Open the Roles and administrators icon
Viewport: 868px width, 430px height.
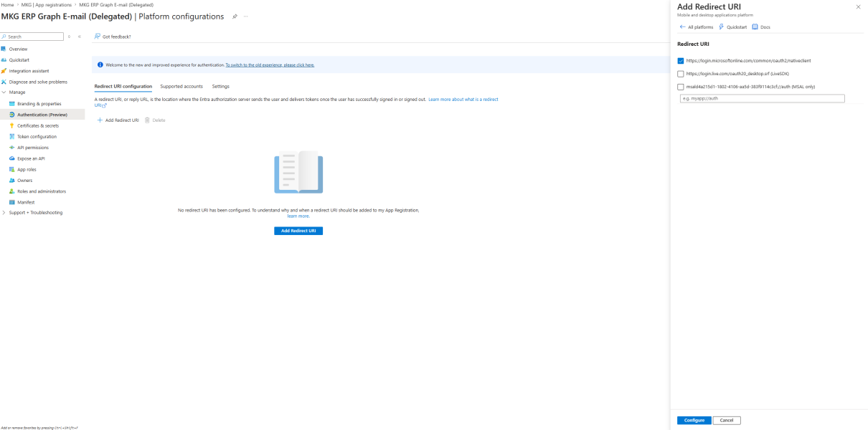(x=11, y=191)
